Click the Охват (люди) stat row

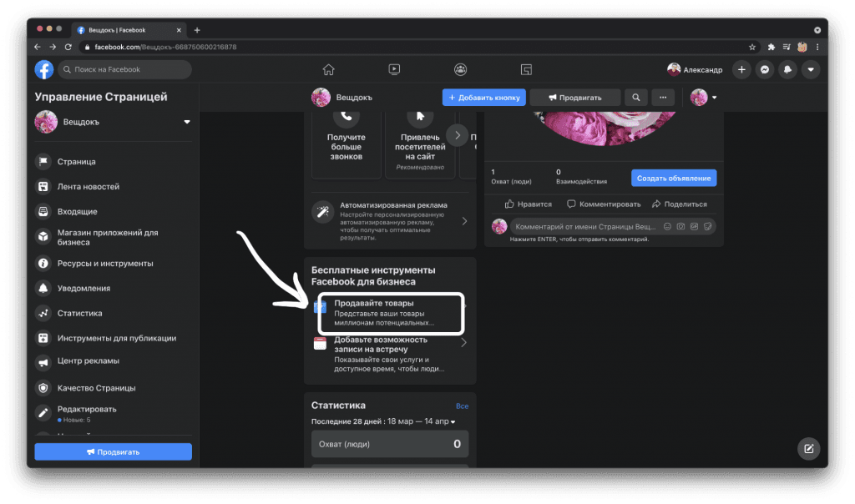390,444
